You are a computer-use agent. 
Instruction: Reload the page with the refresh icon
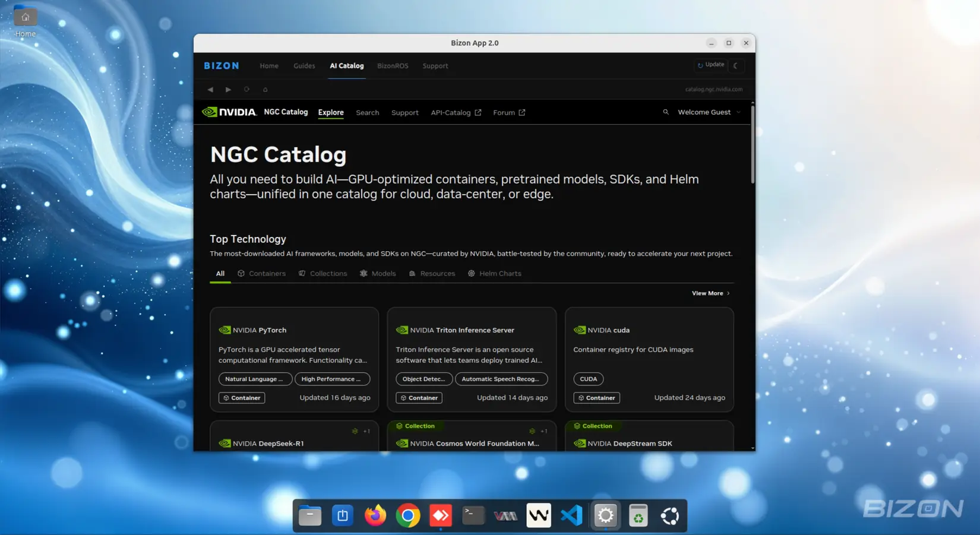(246, 89)
